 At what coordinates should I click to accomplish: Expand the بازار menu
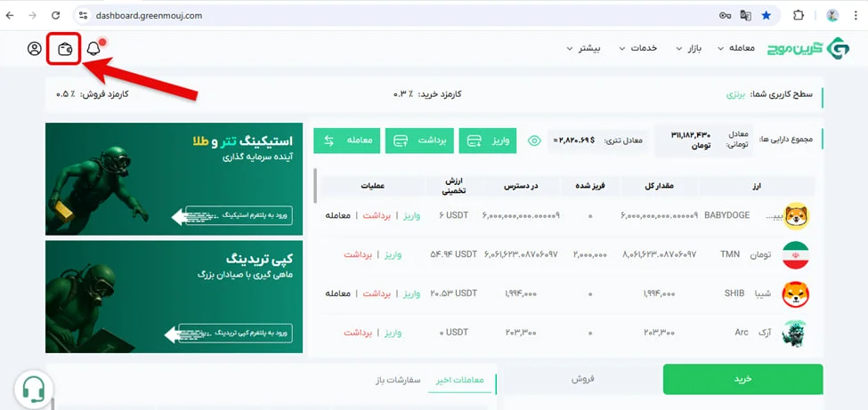689,48
